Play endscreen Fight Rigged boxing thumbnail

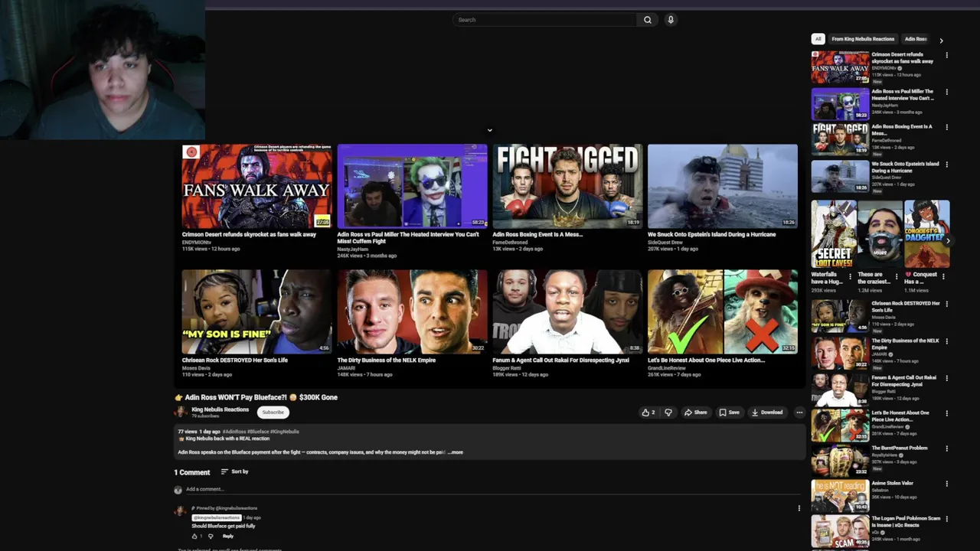(x=567, y=186)
